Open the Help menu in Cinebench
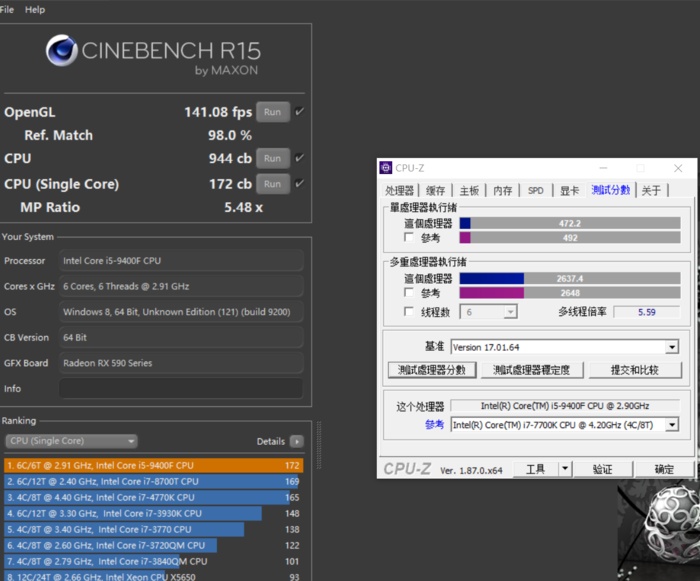 coord(35,9)
